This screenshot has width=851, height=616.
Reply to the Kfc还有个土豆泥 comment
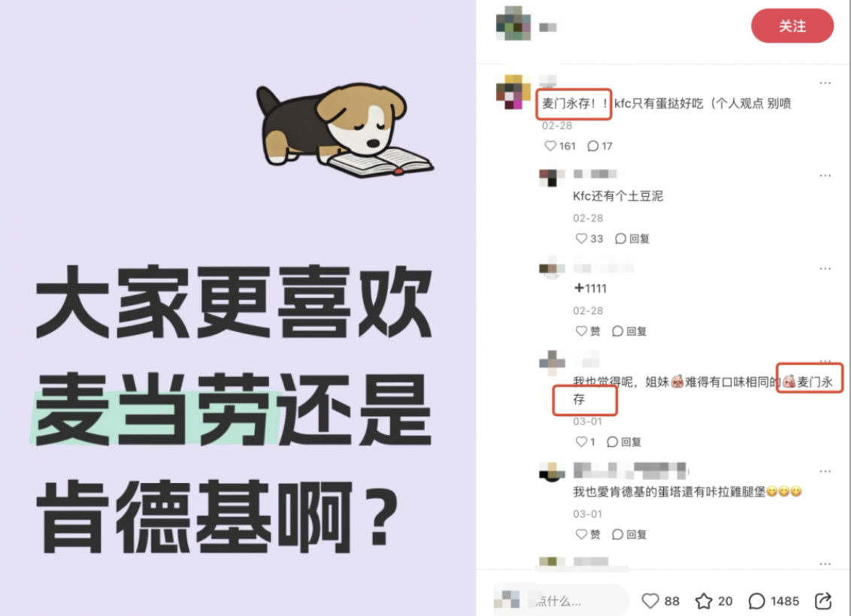coord(632,239)
